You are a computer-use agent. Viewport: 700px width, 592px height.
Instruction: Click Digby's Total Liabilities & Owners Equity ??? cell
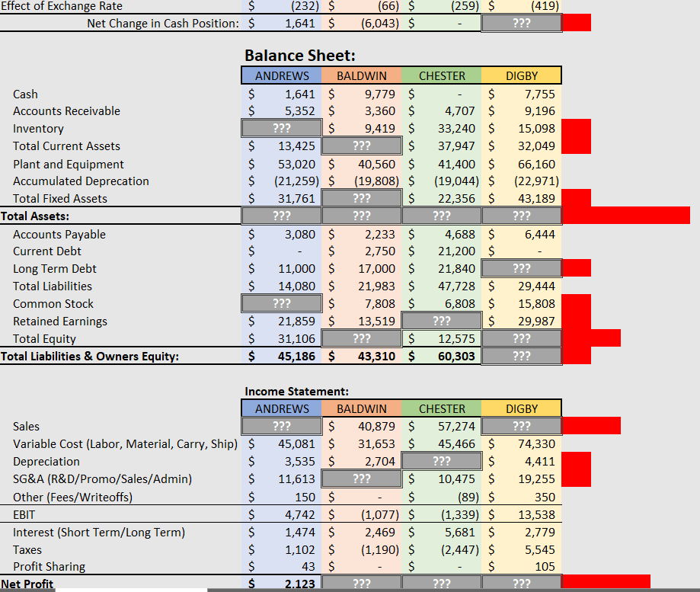pos(521,355)
